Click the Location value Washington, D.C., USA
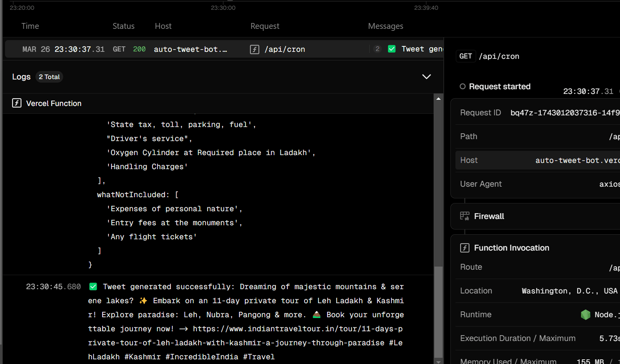This screenshot has height=364, width=620. [570, 291]
